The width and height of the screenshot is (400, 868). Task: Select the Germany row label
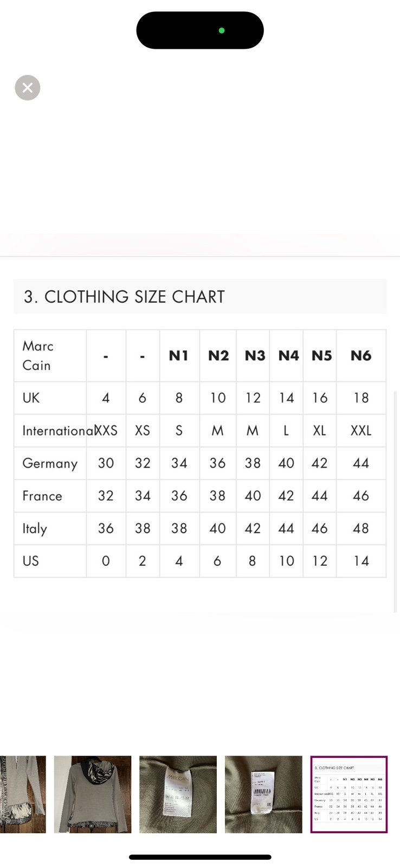point(50,464)
